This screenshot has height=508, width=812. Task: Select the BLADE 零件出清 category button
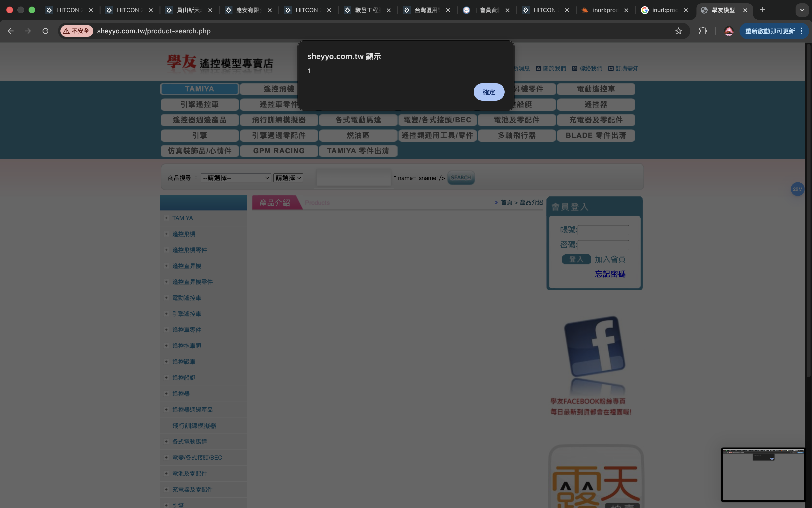point(595,135)
